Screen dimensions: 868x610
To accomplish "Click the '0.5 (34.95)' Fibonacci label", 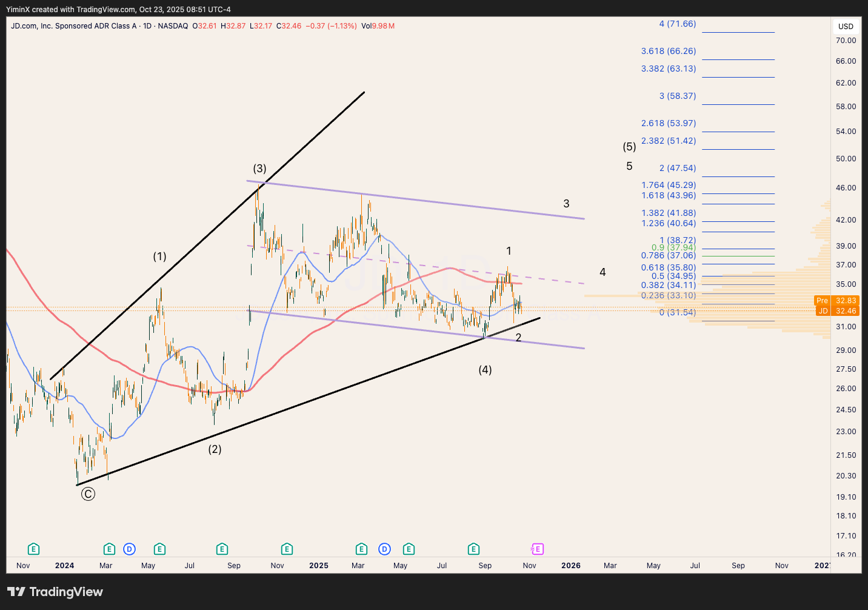I will 673,276.
